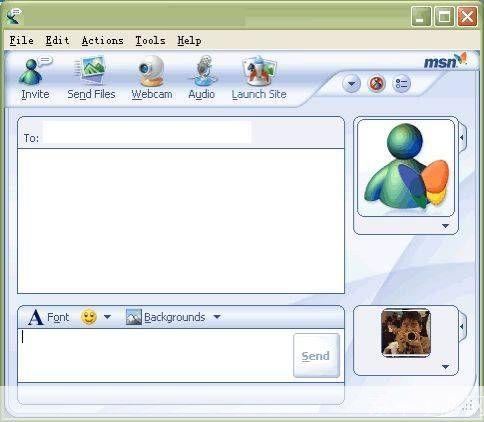The width and height of the screenshot is (484, 422).
Task: Click the block contact icon
Action: [377, 84]
